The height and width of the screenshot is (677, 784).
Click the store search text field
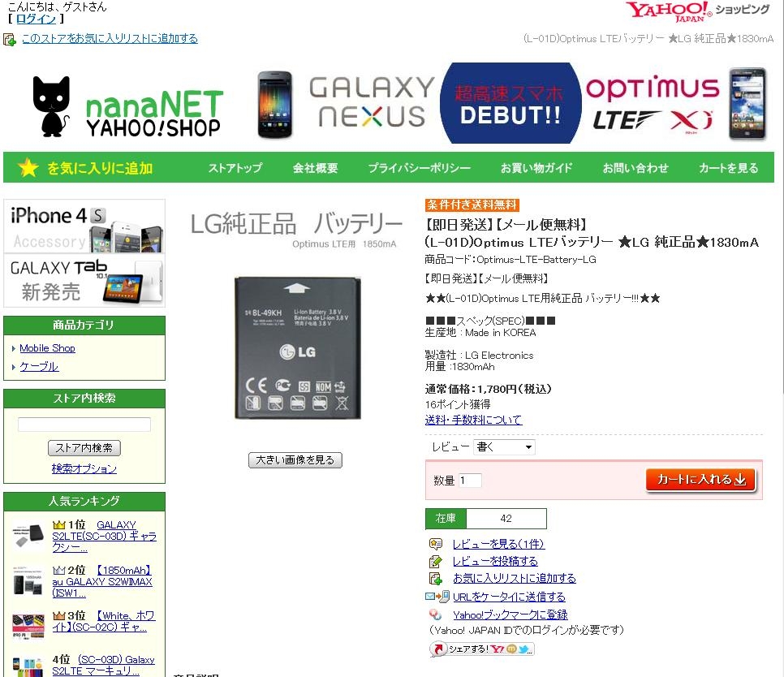(x=84, y=425)
